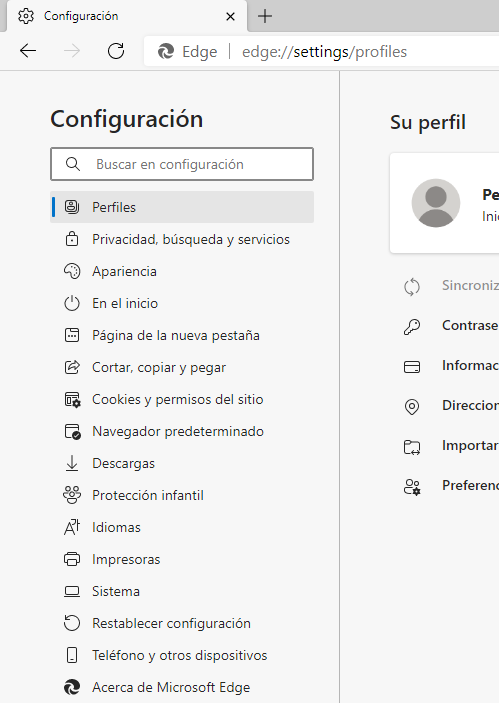Click the Descargas download arrow icon
499x703 pixels.
(x=72, y=463)
